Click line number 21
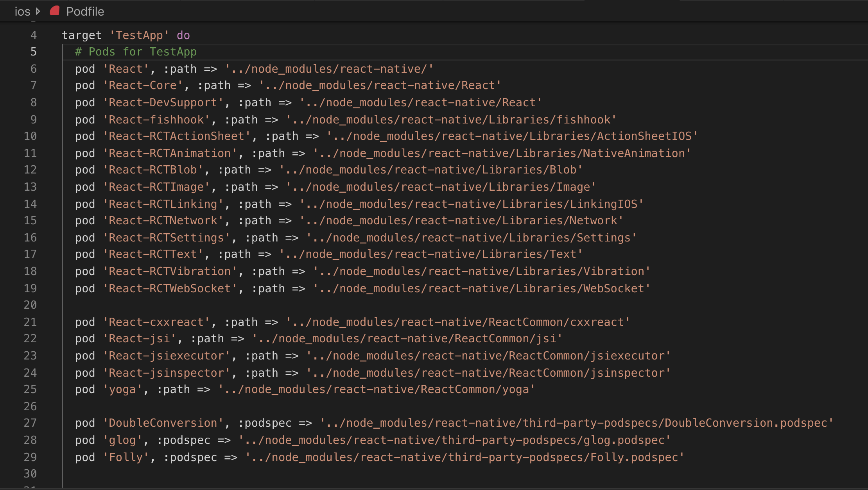The image size is (868, 490). pos(30,322)
